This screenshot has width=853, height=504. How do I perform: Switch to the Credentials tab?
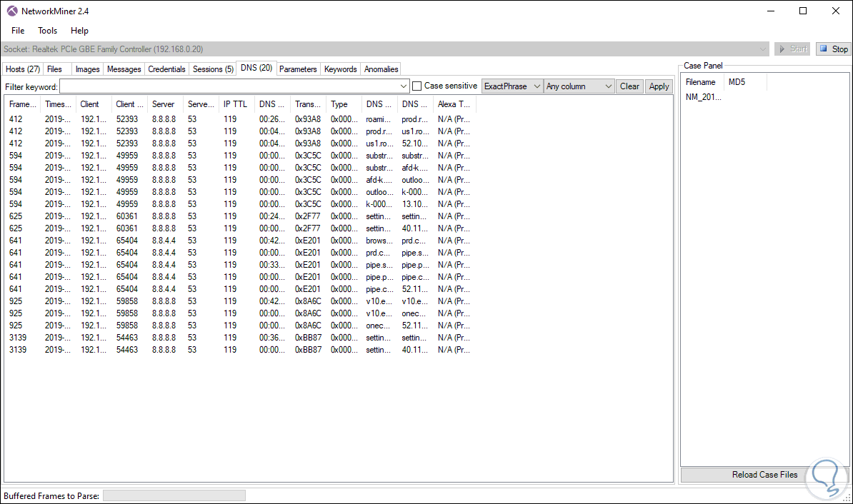click(166, 69)
